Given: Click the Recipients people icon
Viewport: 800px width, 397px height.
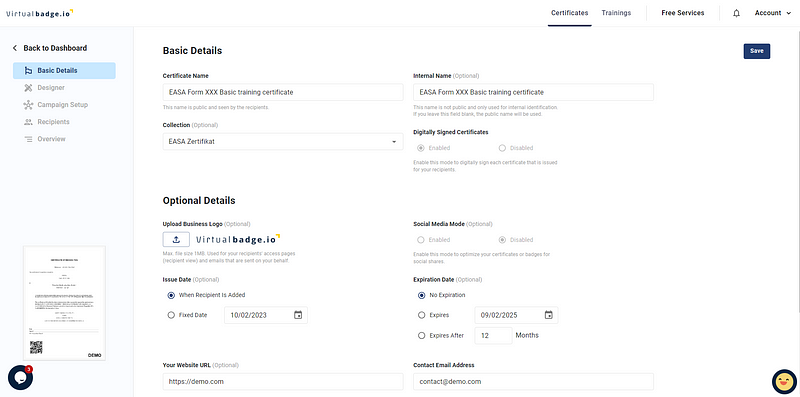Looking at the screenshot, I should 28,122.
